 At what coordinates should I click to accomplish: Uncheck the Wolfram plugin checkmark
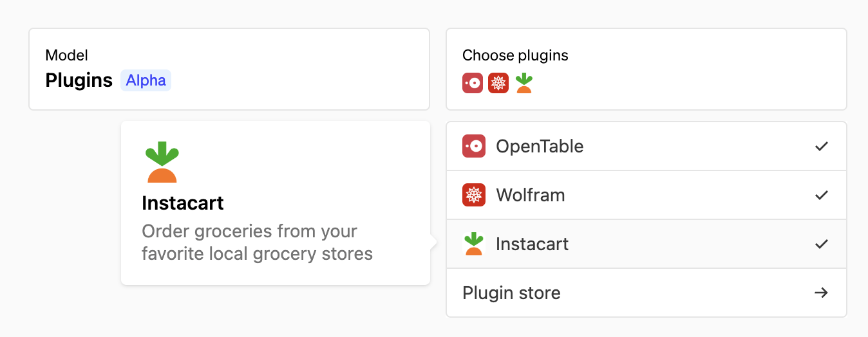tap(821, 195)
